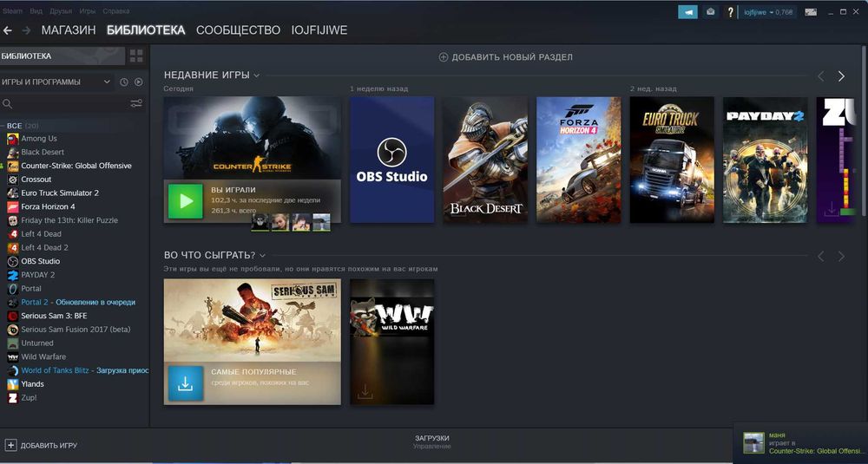Show next recent games with right chevron
The height and width of the screenshot is (464, 868).
coord(841,76)
